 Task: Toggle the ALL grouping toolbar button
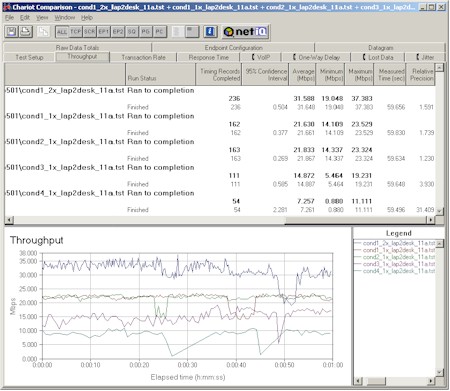coord(62,32)
